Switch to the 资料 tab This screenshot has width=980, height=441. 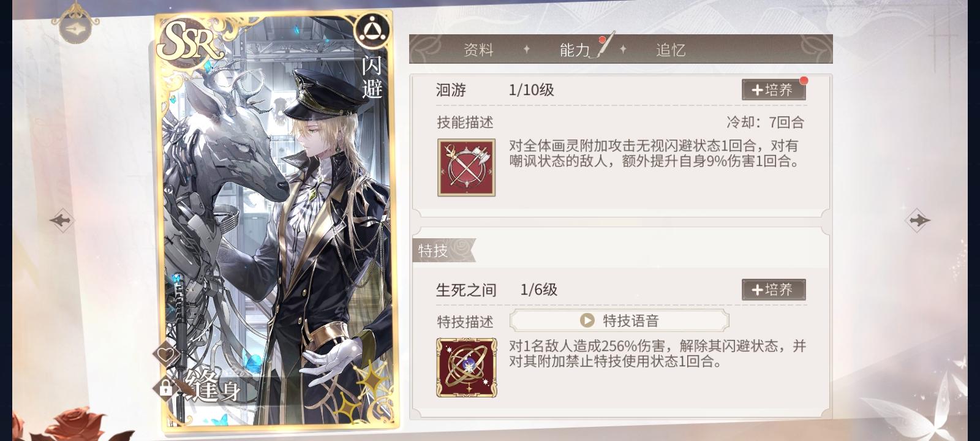pyautogui.click(x=478, y=50)
